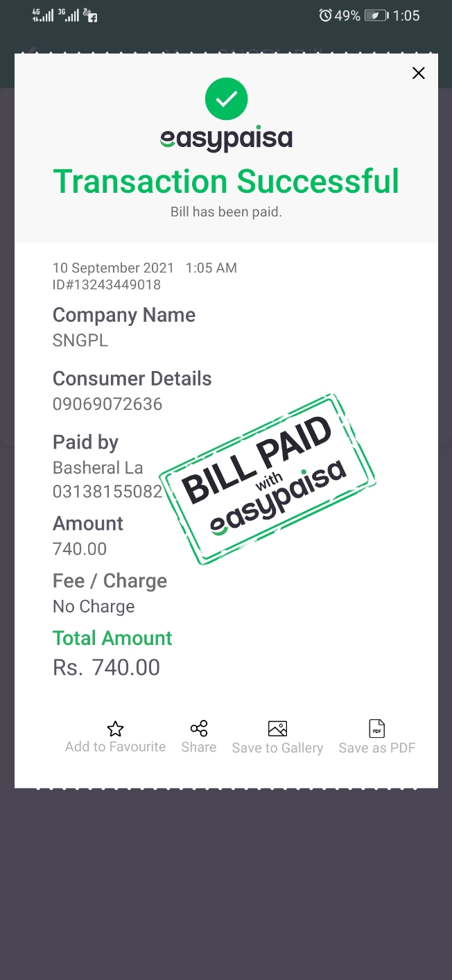Tap the PDF file icon

[377, 728]
